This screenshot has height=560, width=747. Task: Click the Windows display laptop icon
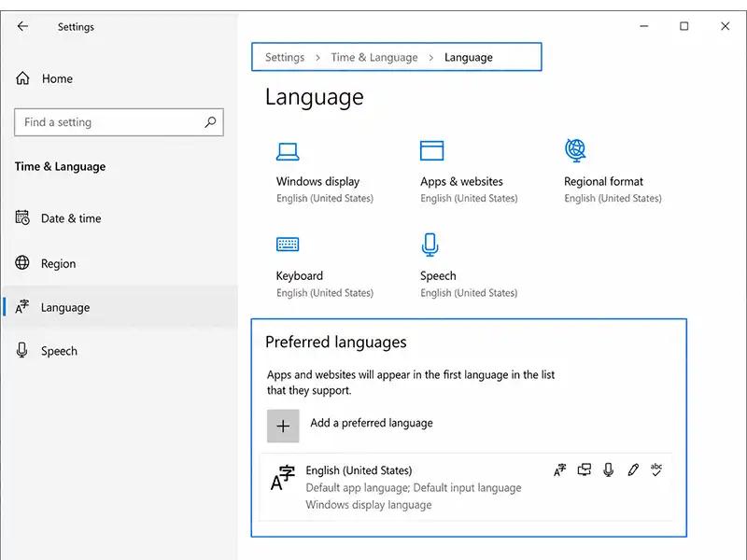[288, 152]
